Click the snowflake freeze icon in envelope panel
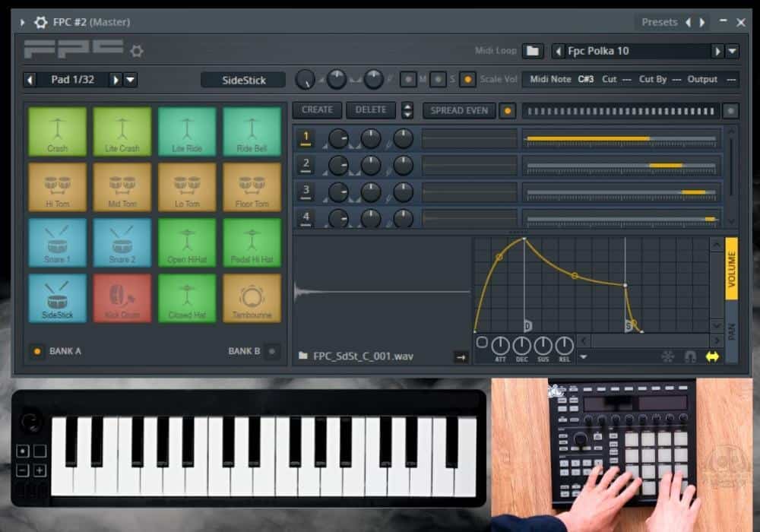This screenshot has height=532, width=760. (668, 356)
